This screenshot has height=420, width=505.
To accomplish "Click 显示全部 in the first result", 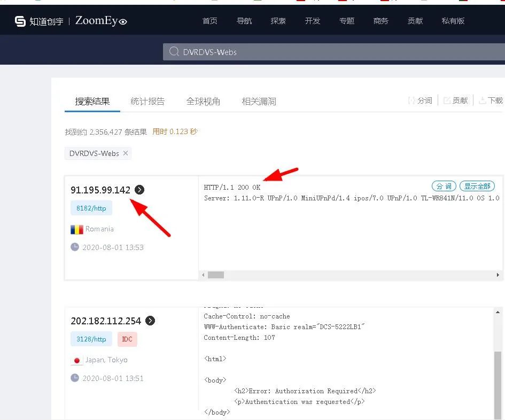I will (477, 186).
